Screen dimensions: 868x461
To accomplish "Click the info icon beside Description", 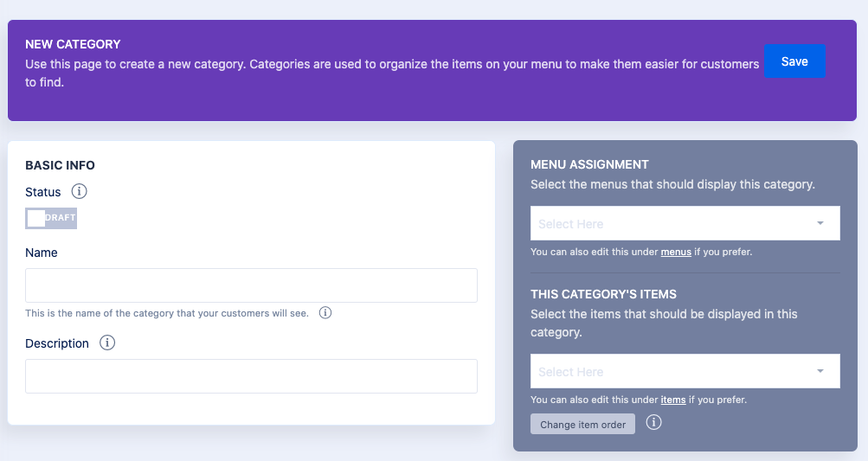I will click(x=107, y=343).
